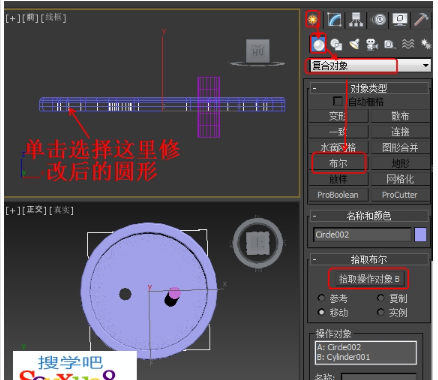Image resolution: width=438 pixels, height=380 pixels.
Task: Click the 布尔 object type button
Action: pos(338,163)
